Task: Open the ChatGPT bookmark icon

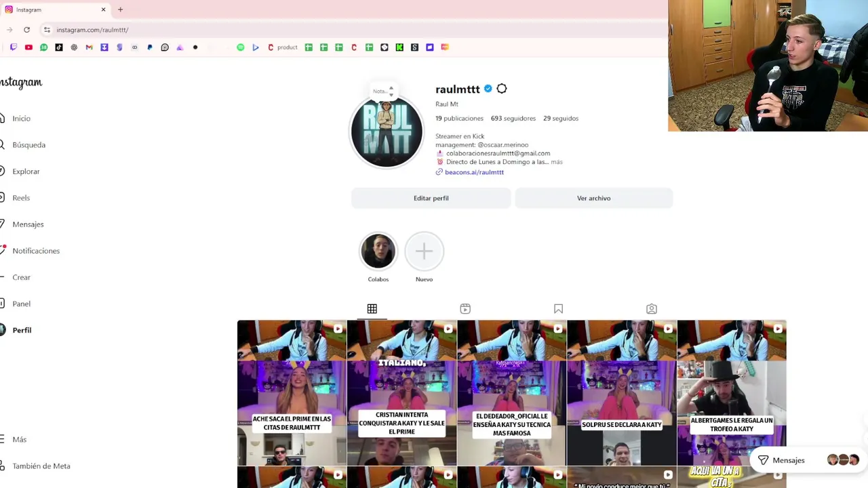Action: coord(74,47)
